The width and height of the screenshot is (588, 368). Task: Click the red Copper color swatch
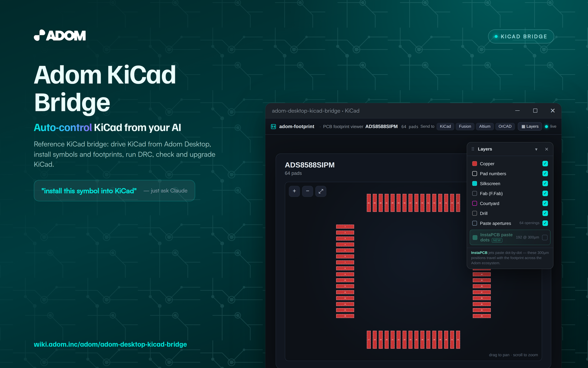click(475, 164)
